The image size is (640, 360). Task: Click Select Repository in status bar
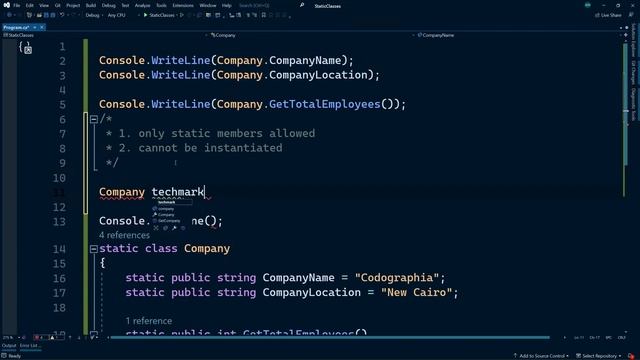[x=598, y=356]
